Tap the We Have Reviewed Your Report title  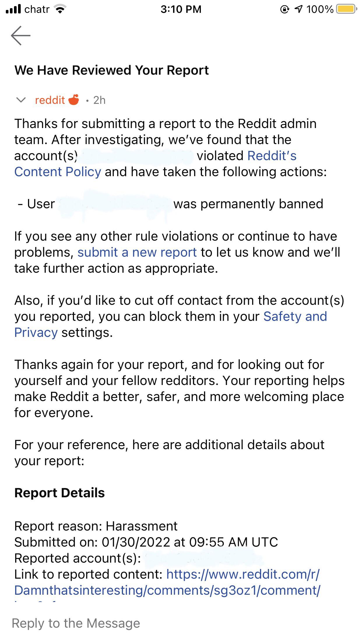pos(112,70)
